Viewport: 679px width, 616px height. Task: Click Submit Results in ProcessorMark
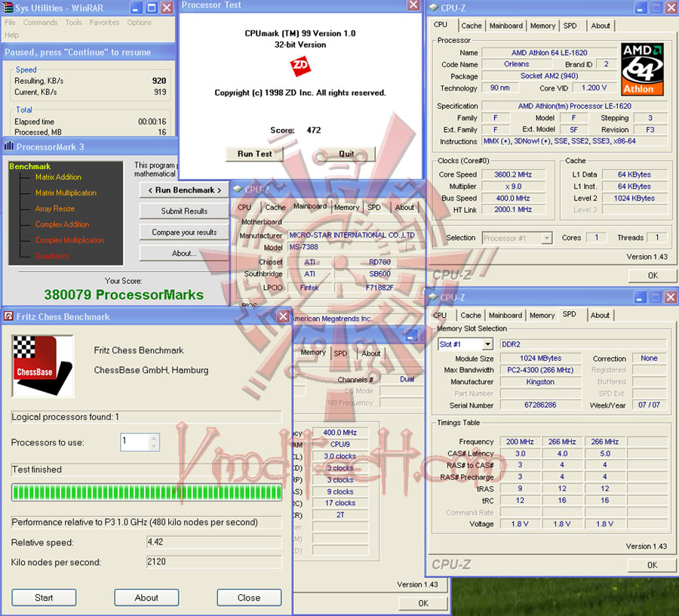[x=185, y=211]
